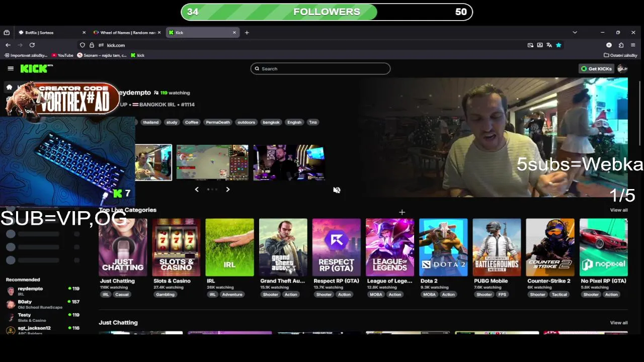This screenshot has height=362, width=644.
Task: Click the kick.com address bar
Action: [302, 45]
